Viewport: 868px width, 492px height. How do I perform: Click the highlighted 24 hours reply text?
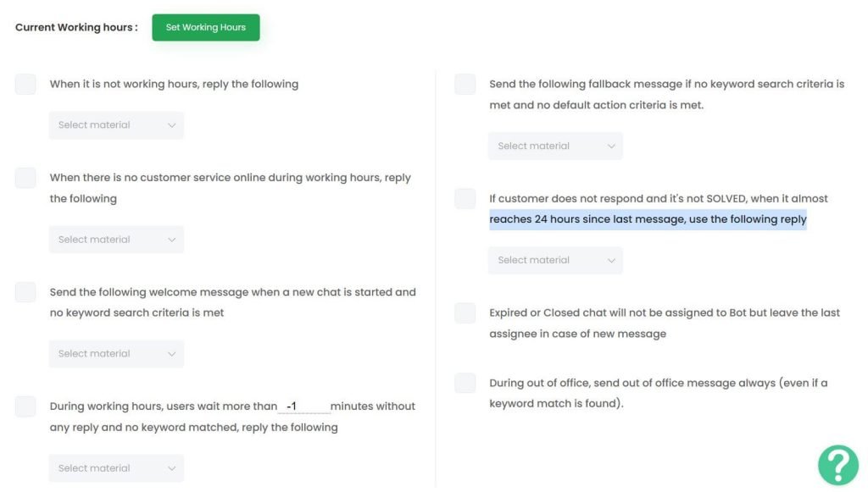(648, 219)
